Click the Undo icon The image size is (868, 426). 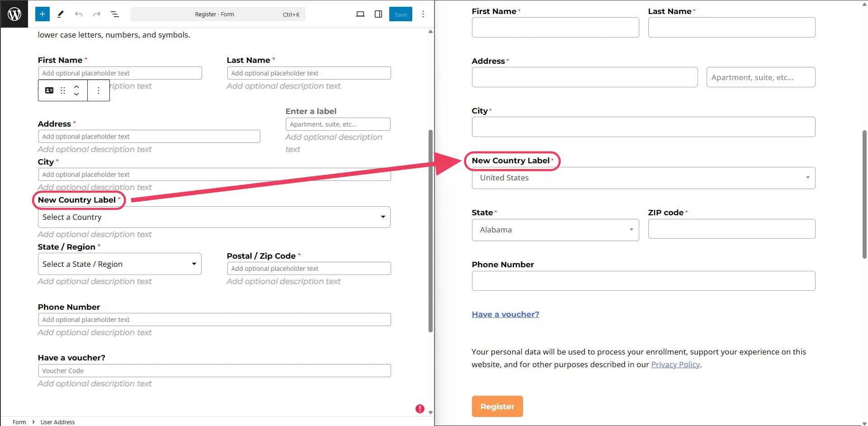pyautogui.click(x=78, y=14)
